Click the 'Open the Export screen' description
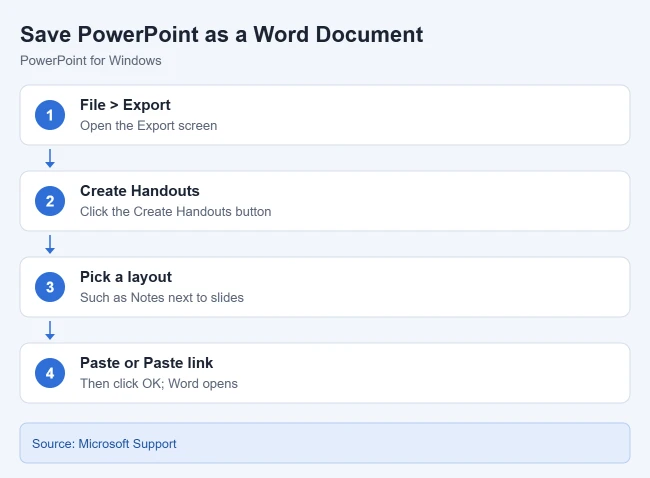Screen dimensions: 650x478 (148, 126)
